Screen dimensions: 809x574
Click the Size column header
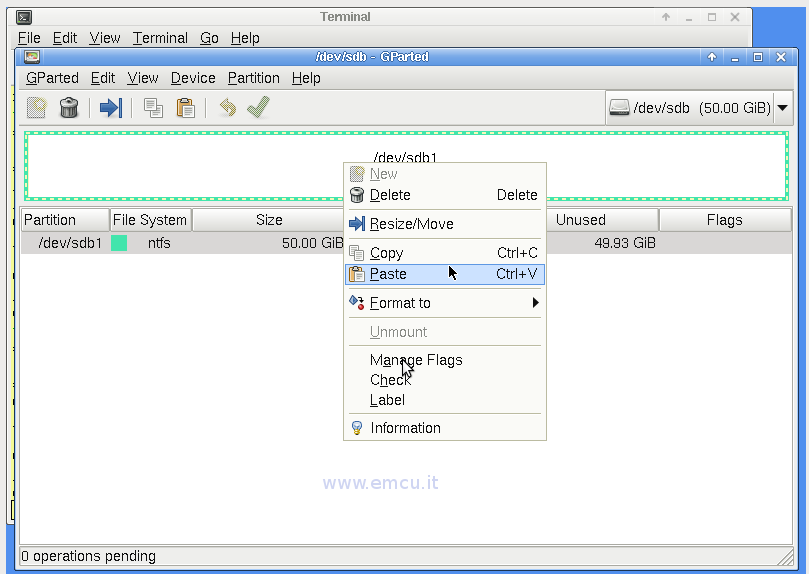(268, 220)
